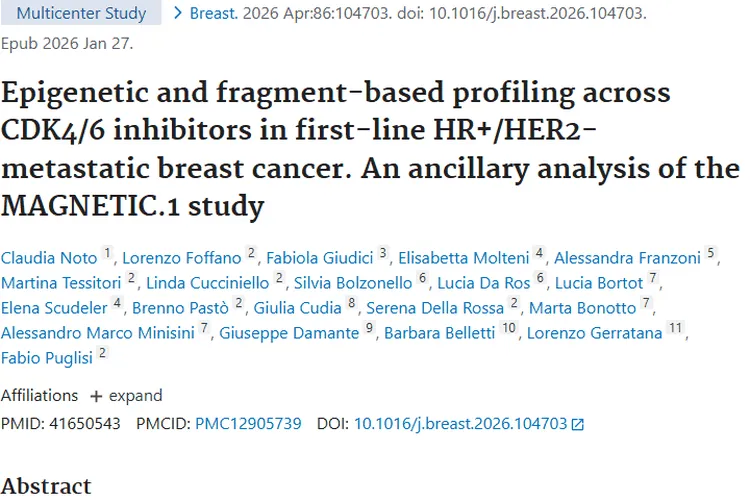Select author Martina Tessitori
This screenshot has height=500, width=750.
62,281
